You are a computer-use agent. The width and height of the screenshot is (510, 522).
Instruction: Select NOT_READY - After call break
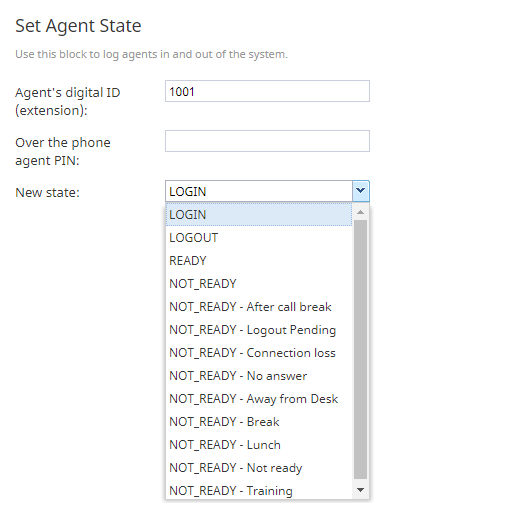coord(259,307)
